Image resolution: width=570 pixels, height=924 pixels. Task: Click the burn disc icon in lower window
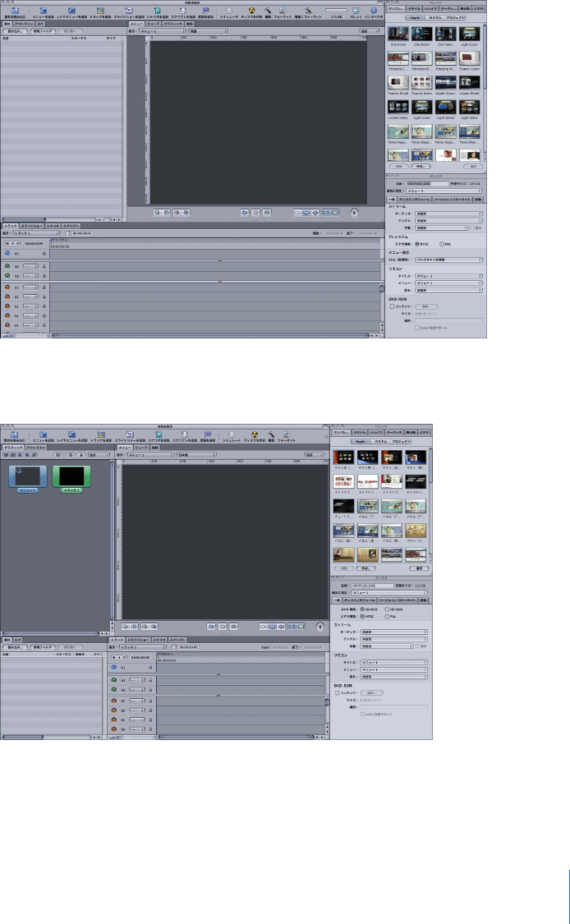pos(255,434)
